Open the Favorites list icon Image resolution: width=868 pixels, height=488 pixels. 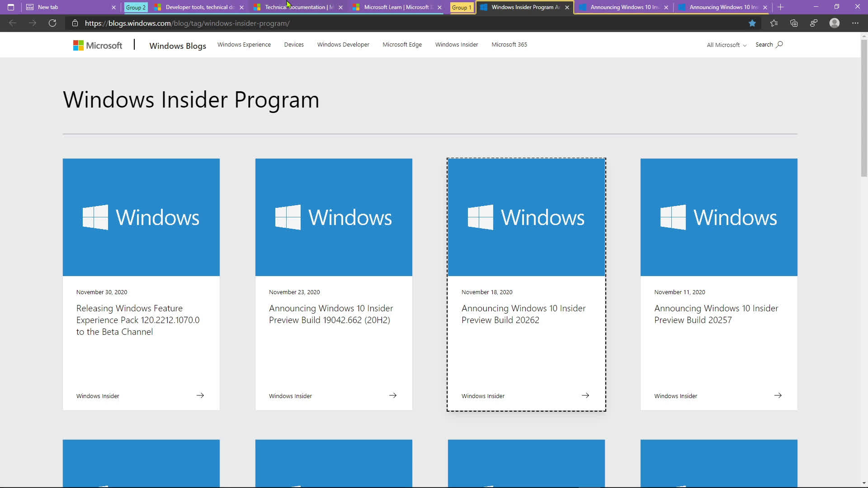pyautogui.click(x=774, y=23)
